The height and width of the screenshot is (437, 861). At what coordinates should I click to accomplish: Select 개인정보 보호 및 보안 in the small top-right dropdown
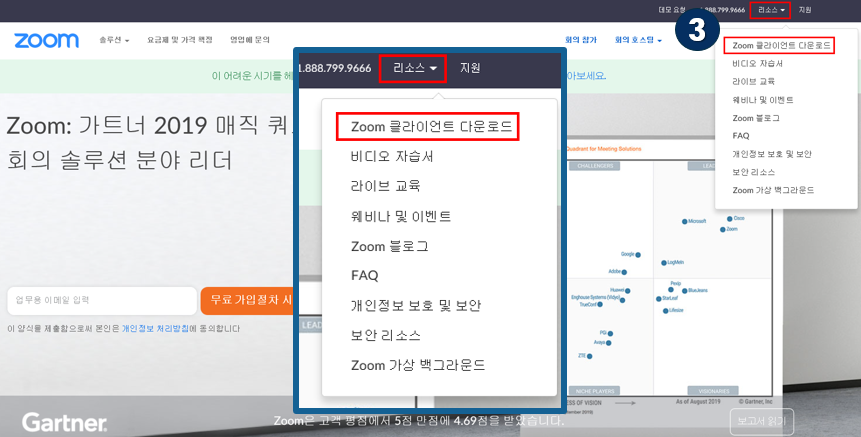[771, 154]
